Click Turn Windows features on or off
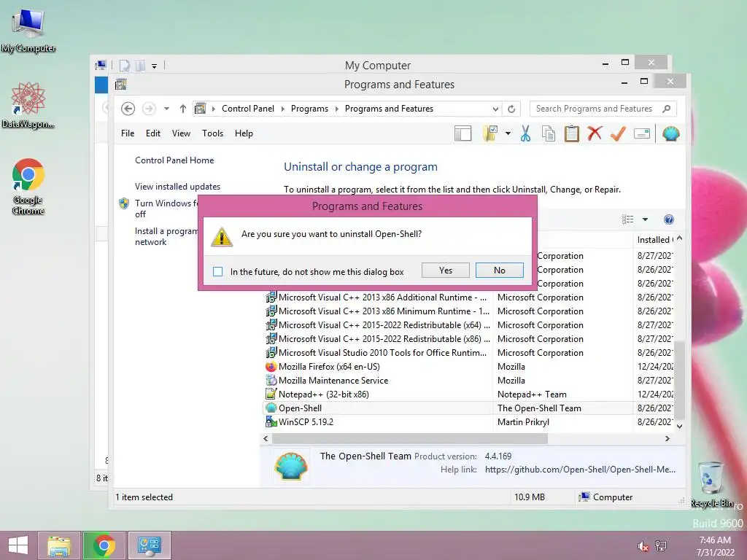The height and width of the screenshot is (560, 747). point(166,209)
